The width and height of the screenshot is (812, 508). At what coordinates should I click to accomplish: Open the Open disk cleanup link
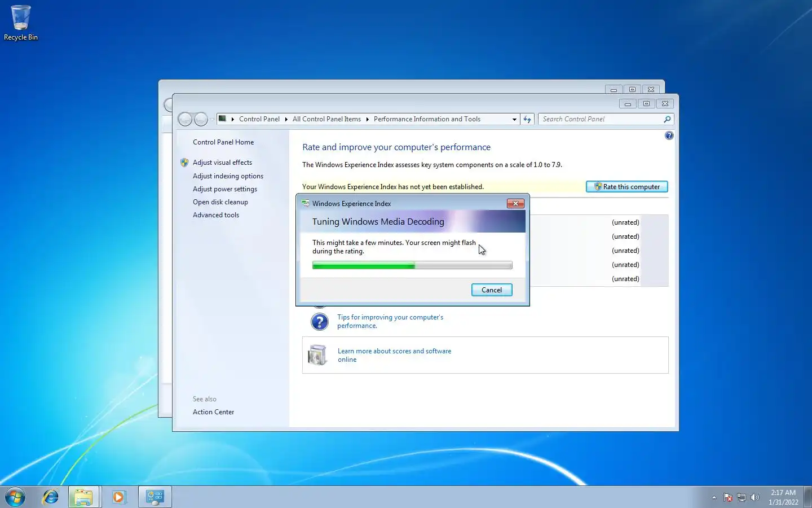coord(220,202)
